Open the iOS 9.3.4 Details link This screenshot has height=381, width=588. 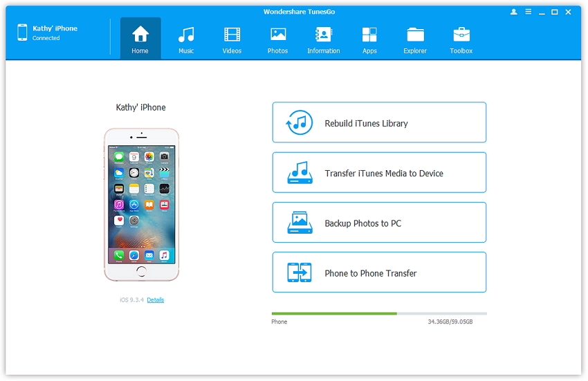(x=156, y=300)
